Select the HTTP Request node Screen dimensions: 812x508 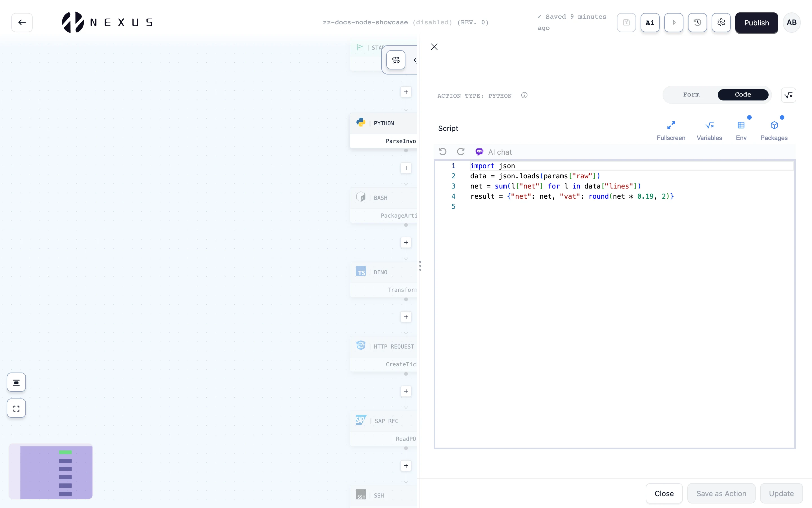click(x=383, y=354)
